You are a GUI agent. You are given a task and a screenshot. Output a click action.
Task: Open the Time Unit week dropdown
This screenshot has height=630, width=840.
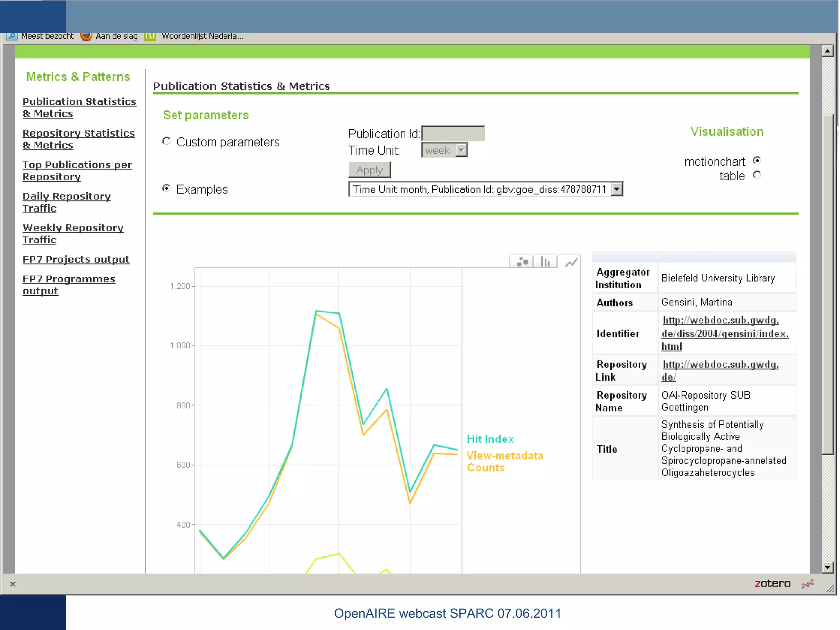444,150
